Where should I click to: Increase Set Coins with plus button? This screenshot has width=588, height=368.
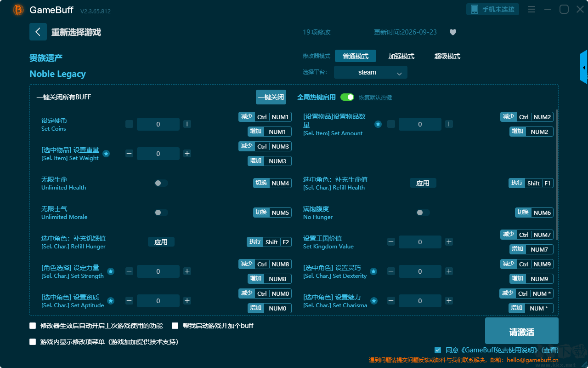187,124
